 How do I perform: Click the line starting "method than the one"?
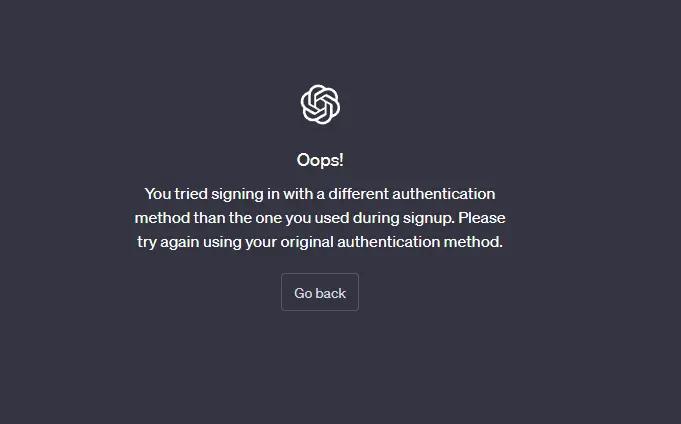(320, 218)
